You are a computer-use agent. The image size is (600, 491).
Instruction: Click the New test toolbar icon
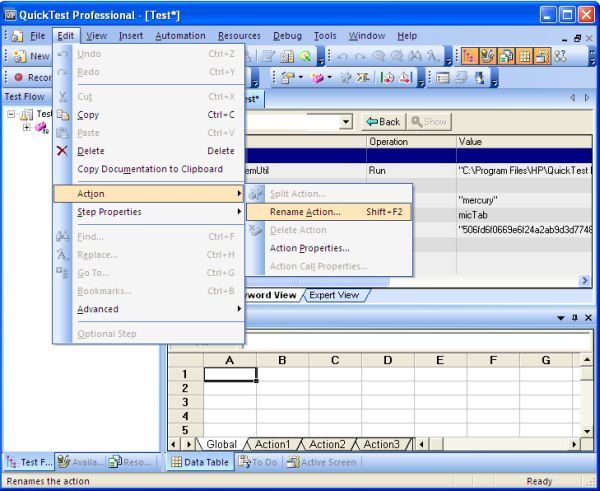(x=20, y=56)
